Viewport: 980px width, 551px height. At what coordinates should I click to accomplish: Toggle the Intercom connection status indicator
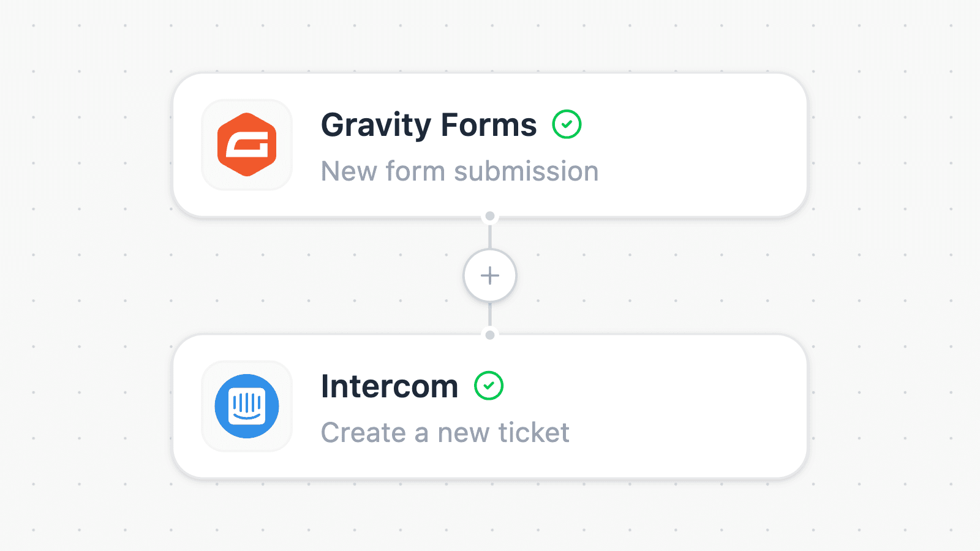pos(488,386)
